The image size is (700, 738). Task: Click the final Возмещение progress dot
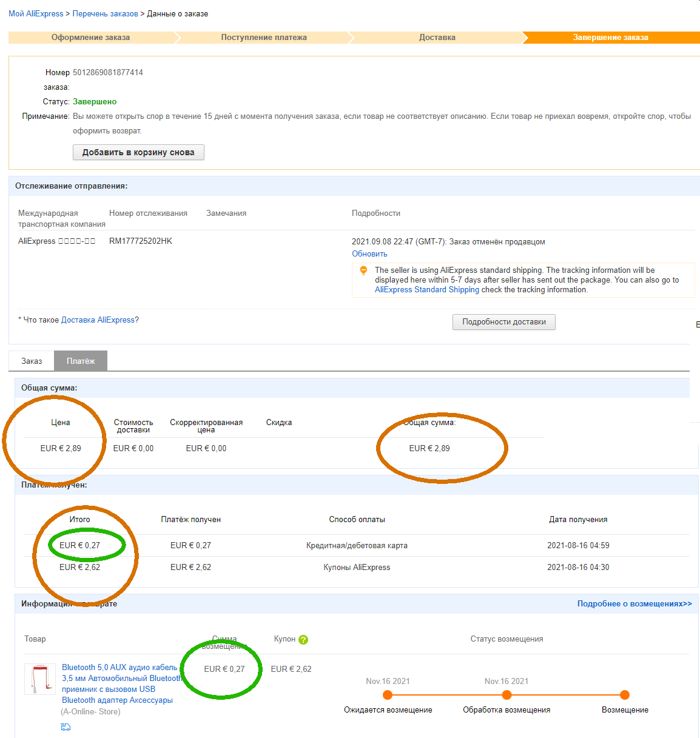(x=625, y=695)
